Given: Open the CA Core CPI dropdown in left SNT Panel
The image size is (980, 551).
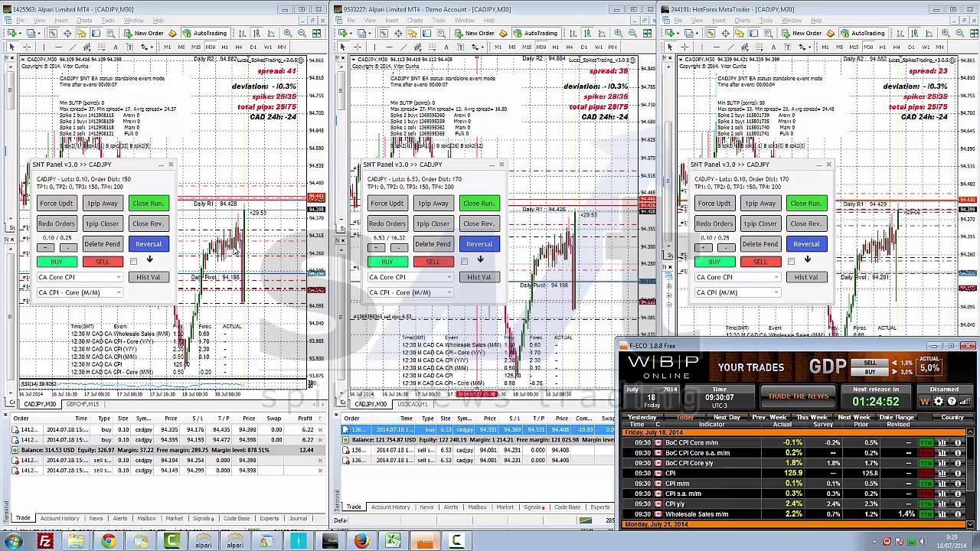Looking at the screenshot, I should tap(80, 277).
